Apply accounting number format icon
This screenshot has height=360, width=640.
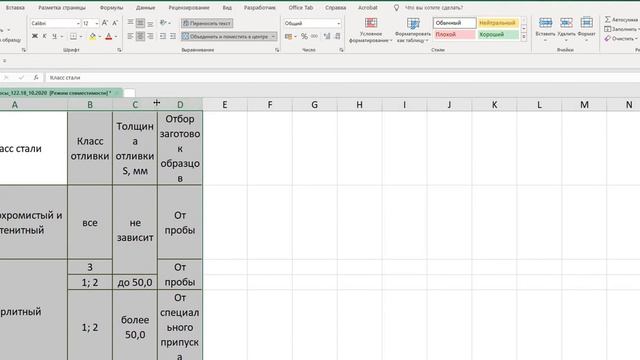tap(289, 36)
